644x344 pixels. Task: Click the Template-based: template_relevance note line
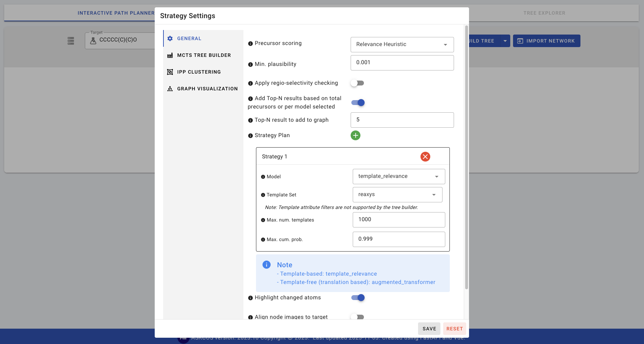click(327, 274)
